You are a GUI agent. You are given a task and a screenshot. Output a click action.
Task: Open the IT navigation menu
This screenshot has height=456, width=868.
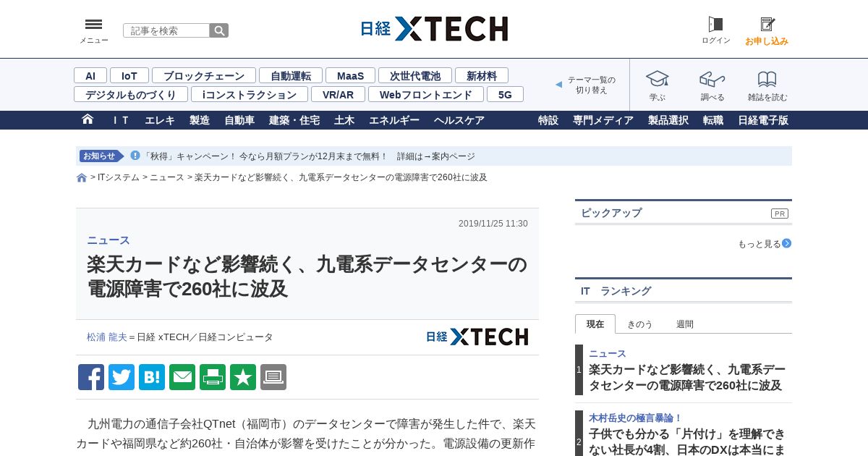[120, 120]
